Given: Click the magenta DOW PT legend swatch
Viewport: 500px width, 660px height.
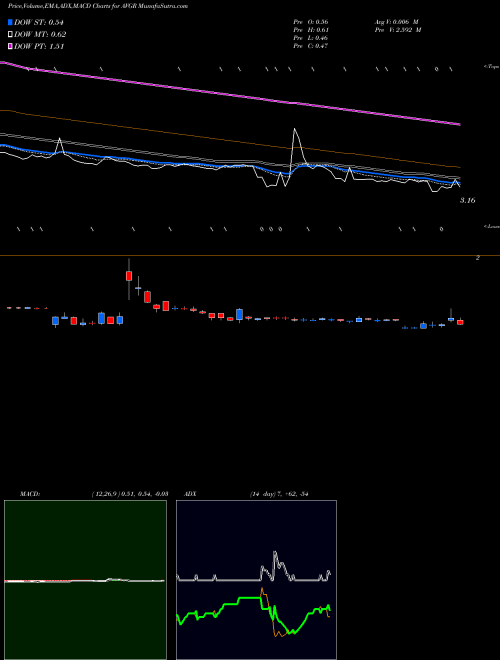Looking at the screenshot, I should pyautogui.click(x=11, y=46).
